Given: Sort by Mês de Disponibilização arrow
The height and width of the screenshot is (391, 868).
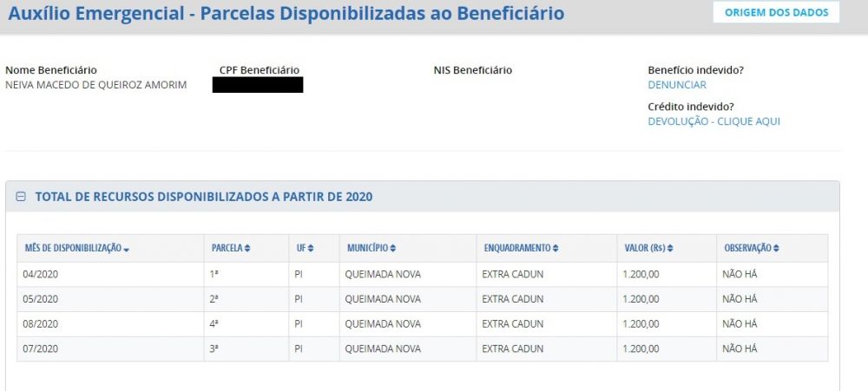Looking at the screenshot, I should click(127, 250).
